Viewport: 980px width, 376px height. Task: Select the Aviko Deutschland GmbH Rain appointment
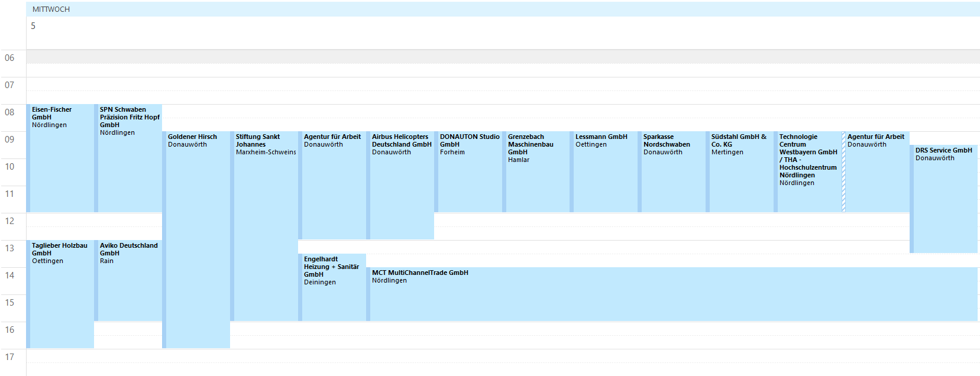point(128,280)
